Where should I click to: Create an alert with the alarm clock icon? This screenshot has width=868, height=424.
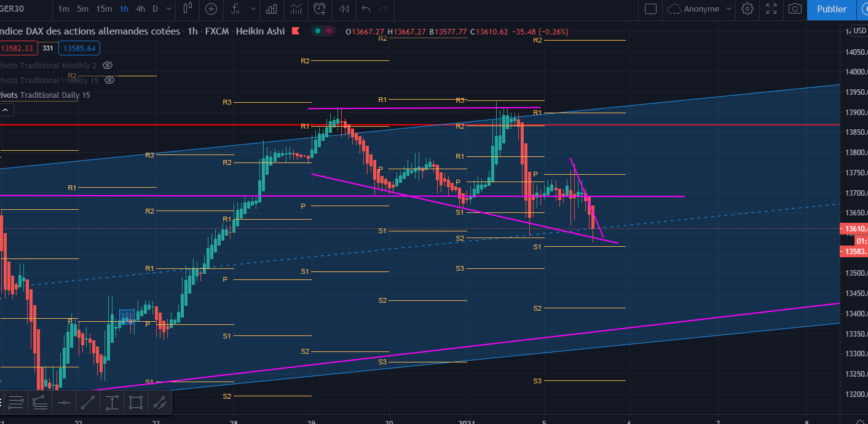(319, 9)
